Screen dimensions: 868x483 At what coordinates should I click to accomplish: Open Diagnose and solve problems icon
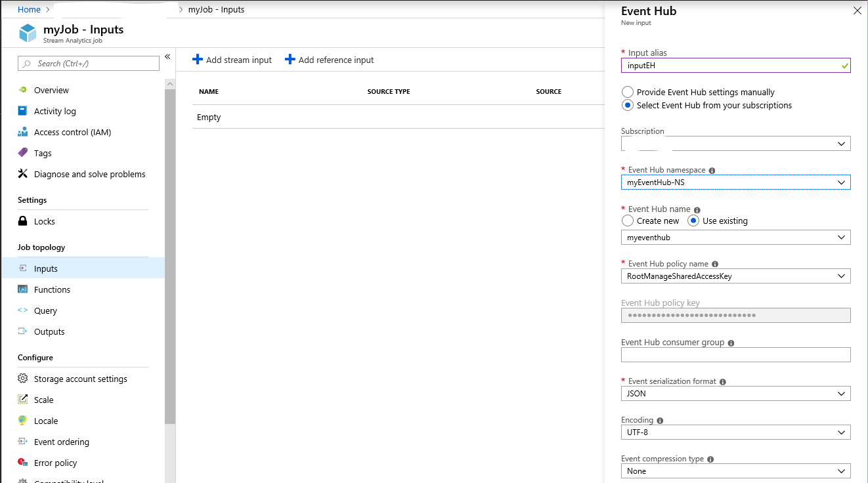[23, 174]
